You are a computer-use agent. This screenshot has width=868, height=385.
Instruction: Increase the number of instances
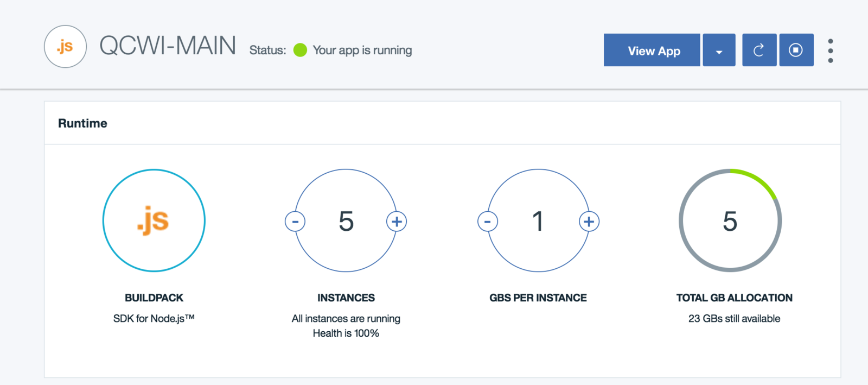pos(397,222)
